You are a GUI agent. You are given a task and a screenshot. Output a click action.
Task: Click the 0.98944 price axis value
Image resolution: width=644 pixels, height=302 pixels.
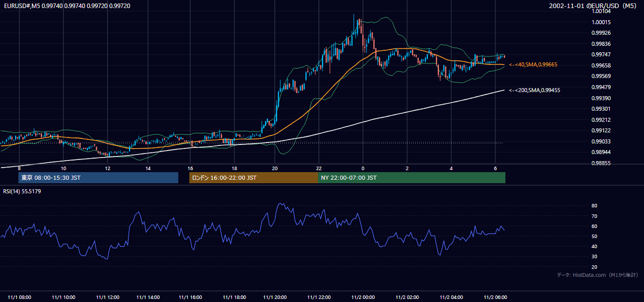tap(602, 152)
